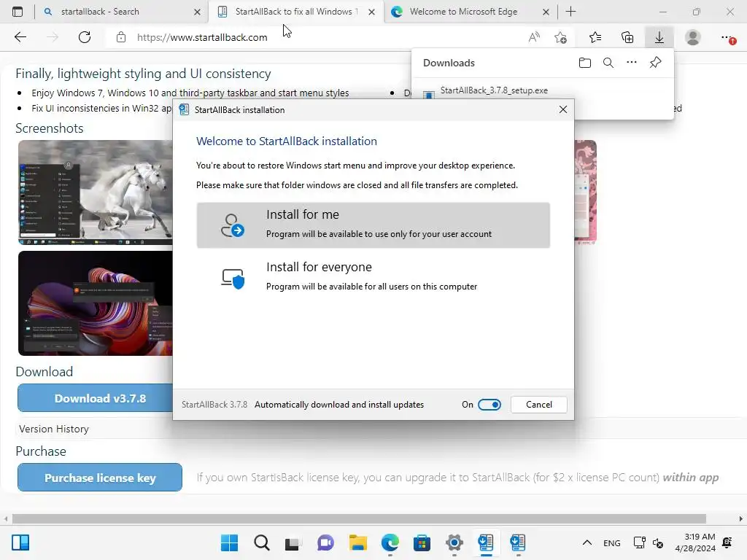Open the colorful swirl screenshot thumbnail
This screenshot has height=560, width=747.
click(96, 303)
